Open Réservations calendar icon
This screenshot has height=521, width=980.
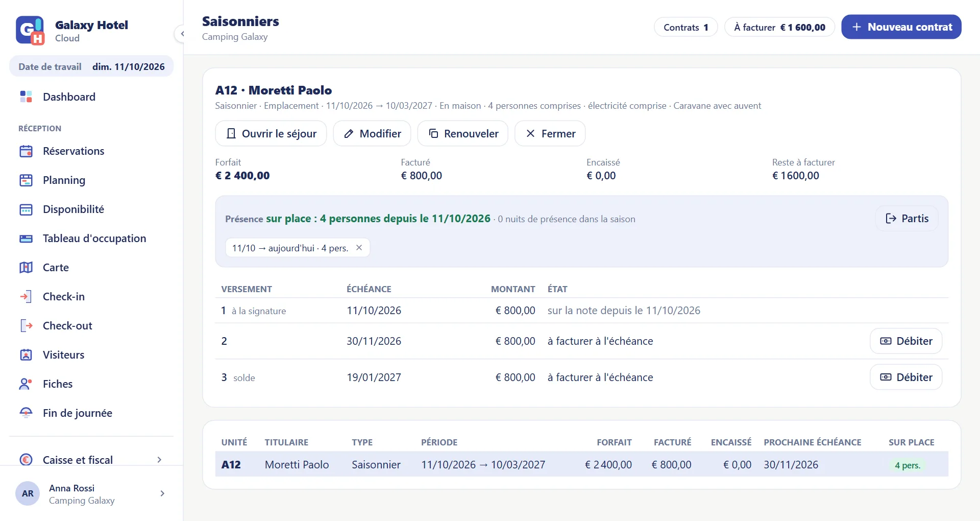26,151
